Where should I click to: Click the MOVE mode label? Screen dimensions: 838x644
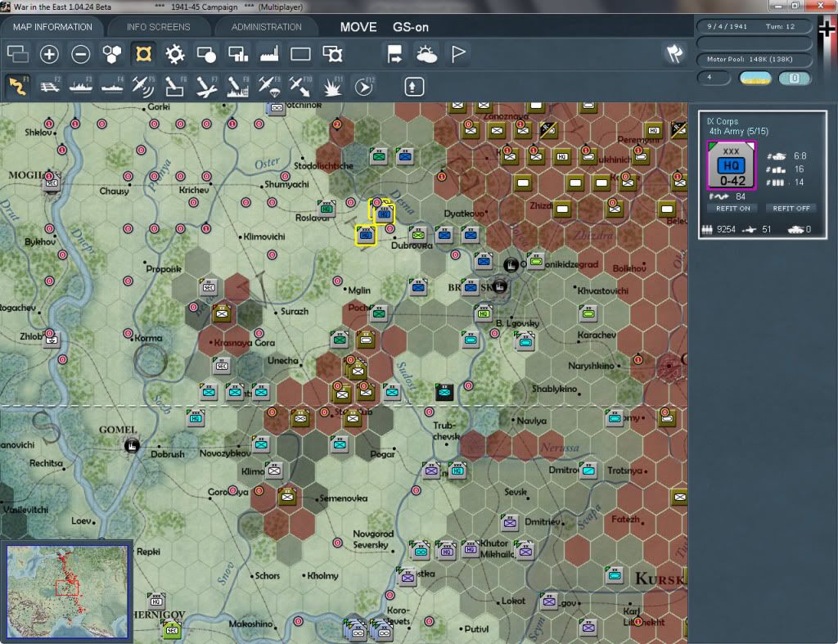358,27
